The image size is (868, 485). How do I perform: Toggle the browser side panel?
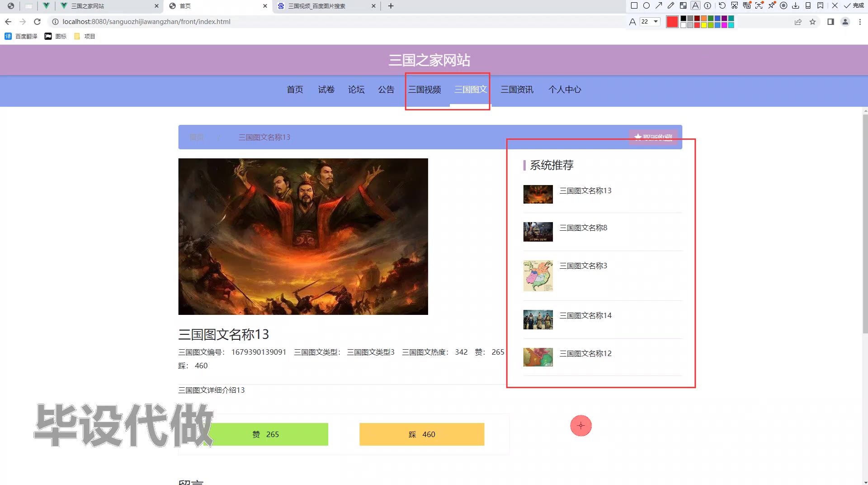(x=830, y=22)
